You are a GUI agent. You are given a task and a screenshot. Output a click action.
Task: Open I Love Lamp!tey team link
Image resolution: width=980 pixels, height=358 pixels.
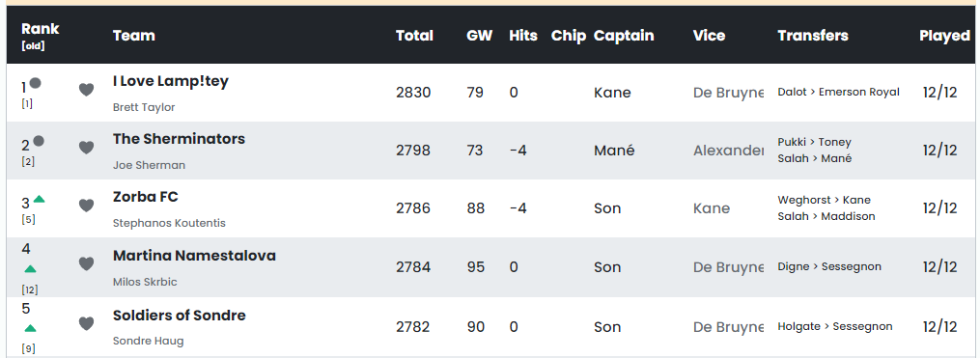pyautogui.click(x=171, y=81)
